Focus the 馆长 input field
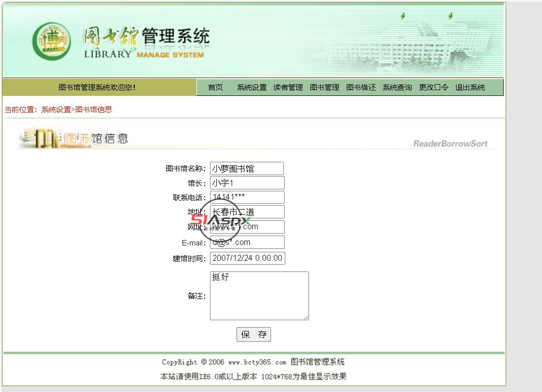The width and height of the screenshot is (542, 392). click(x=247, y=183)
